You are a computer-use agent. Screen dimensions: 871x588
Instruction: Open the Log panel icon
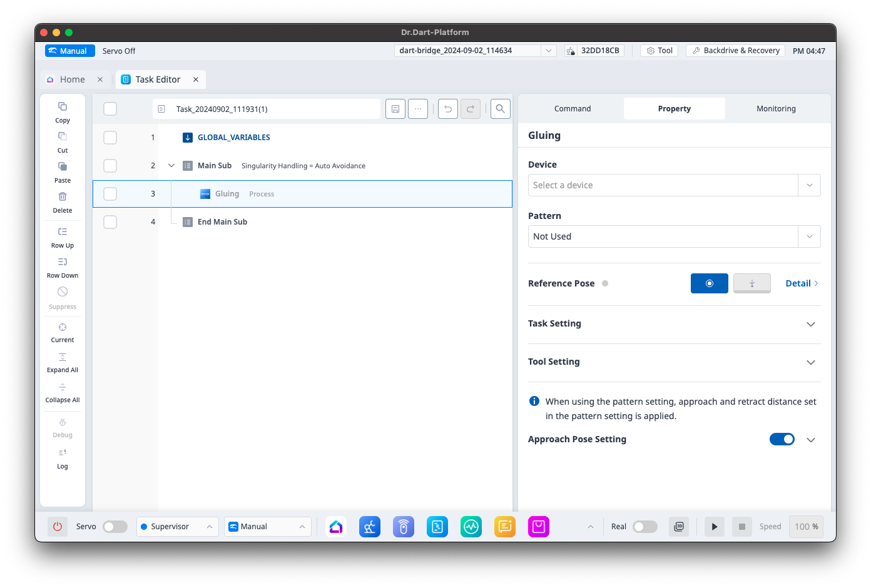63,453
